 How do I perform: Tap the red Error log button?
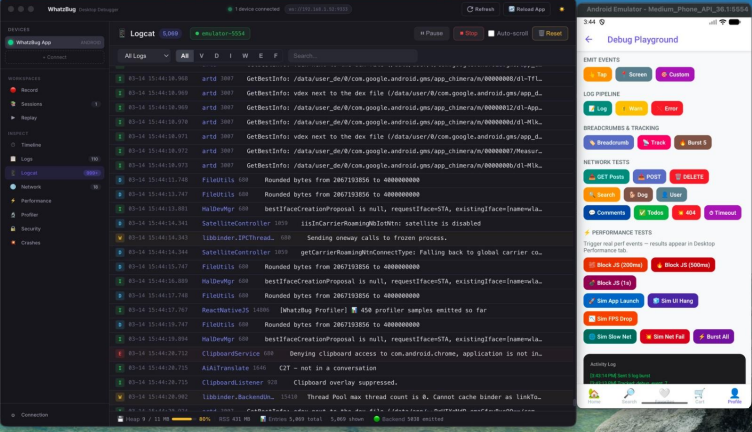(x=667, y=108)
